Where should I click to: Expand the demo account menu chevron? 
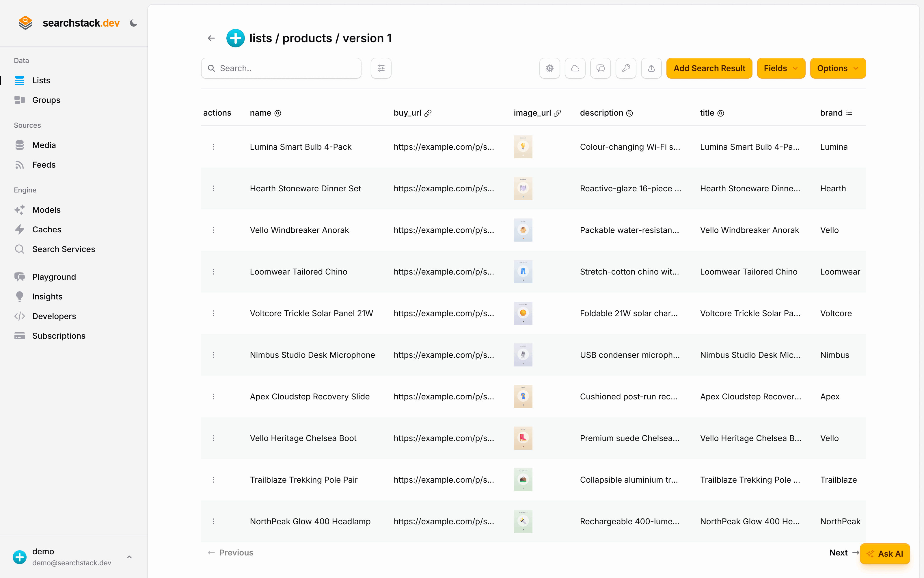click(x=129, y=557)
